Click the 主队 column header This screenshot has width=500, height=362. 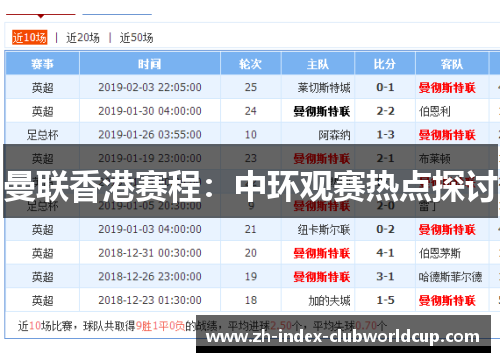[318, 63]
